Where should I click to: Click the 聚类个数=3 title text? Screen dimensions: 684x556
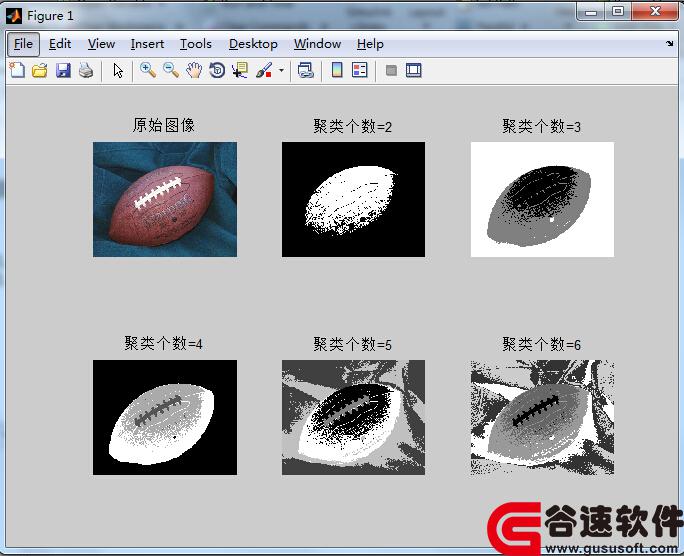pos(541,126)
